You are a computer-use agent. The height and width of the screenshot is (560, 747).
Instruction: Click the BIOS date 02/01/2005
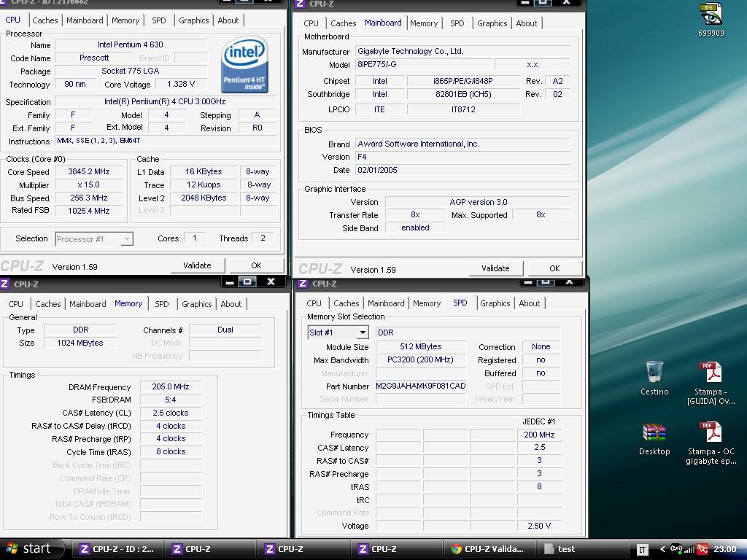point(462,170)
